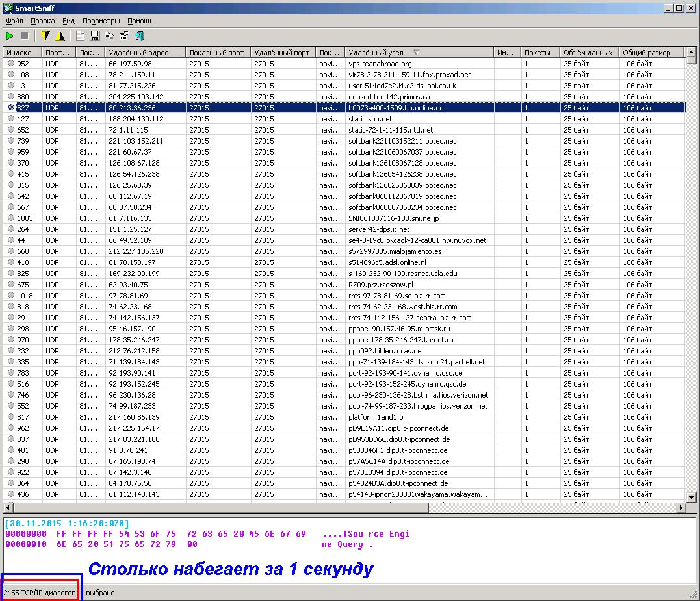Click the horizontal scrollbar thumb
The height and width of the screenshot is (601, 700).
click(x=220, y=507)
